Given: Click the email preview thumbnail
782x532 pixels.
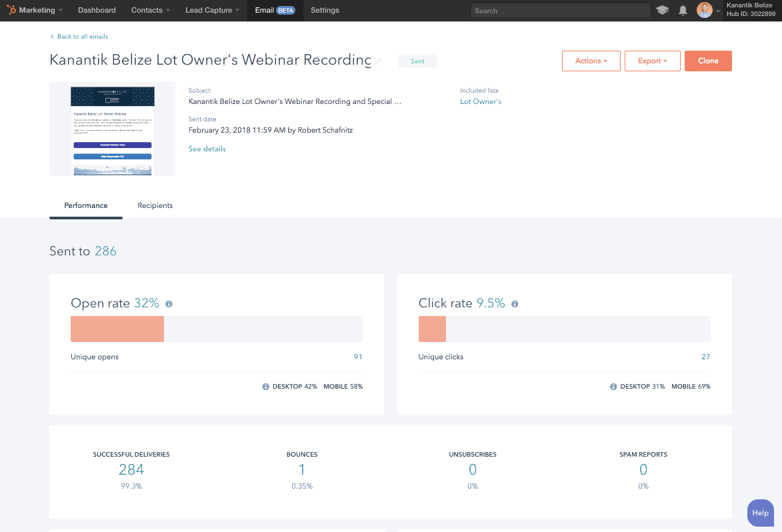Looking at the screenshot, I should [113, 129].
